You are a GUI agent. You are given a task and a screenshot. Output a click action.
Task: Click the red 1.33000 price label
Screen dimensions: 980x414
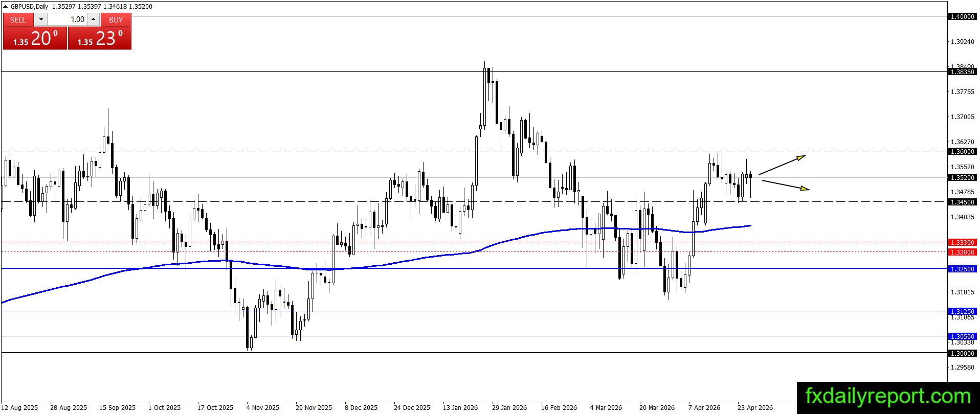coord(962,252)
